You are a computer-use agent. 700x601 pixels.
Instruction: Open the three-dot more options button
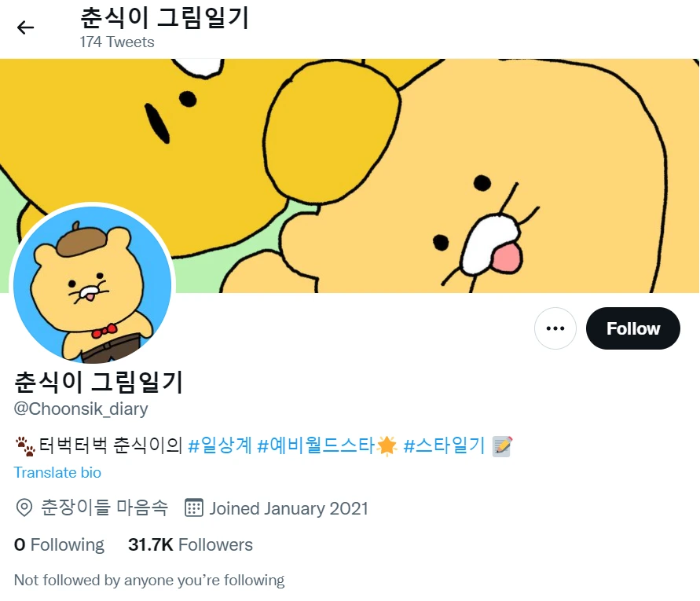click(555, 328)
